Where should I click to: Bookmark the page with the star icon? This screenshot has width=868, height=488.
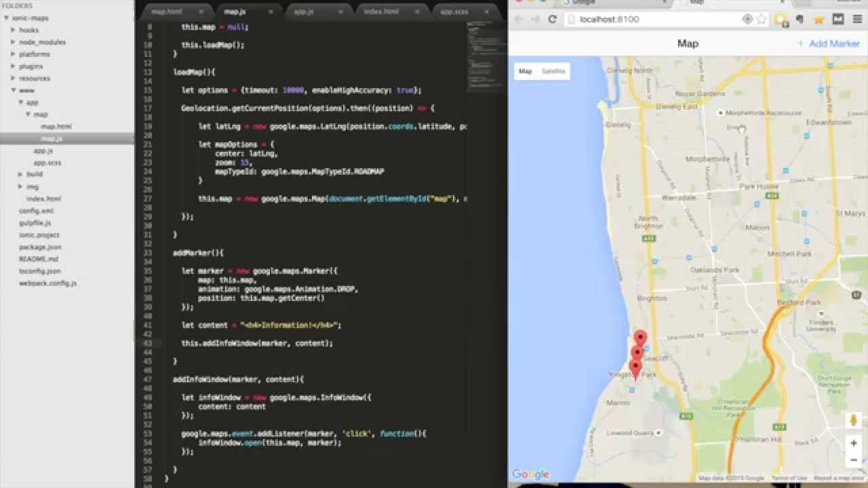click(x=762, y=19)
